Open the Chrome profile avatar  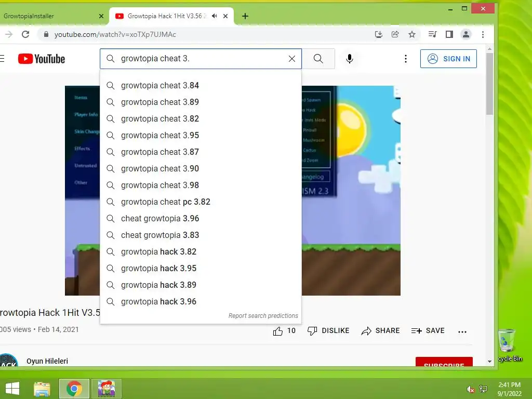click(466, 34)
